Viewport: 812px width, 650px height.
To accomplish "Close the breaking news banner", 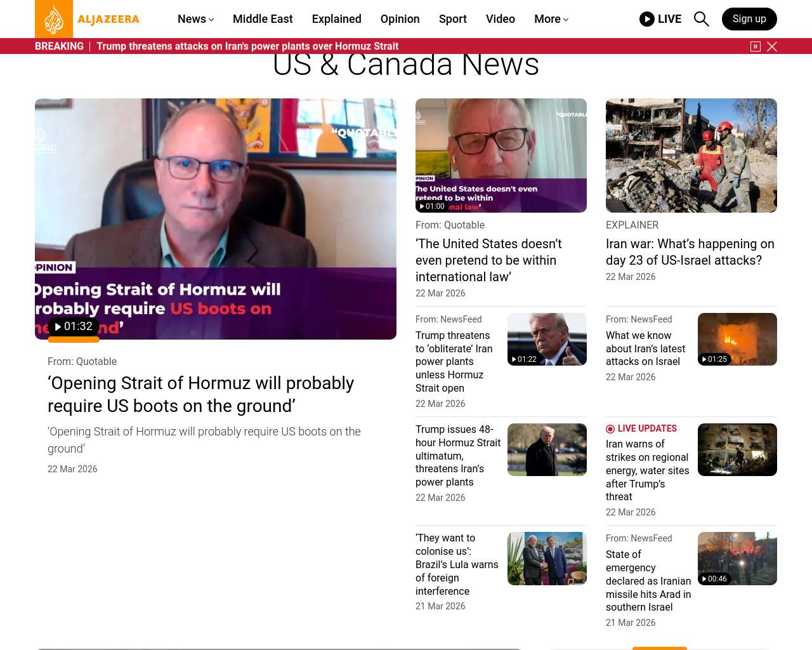I will pyautogui.click(x=772, y=46).
